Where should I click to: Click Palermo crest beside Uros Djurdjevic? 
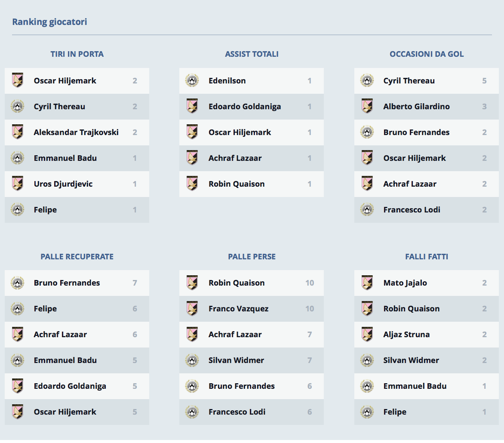tap(18, 184)
